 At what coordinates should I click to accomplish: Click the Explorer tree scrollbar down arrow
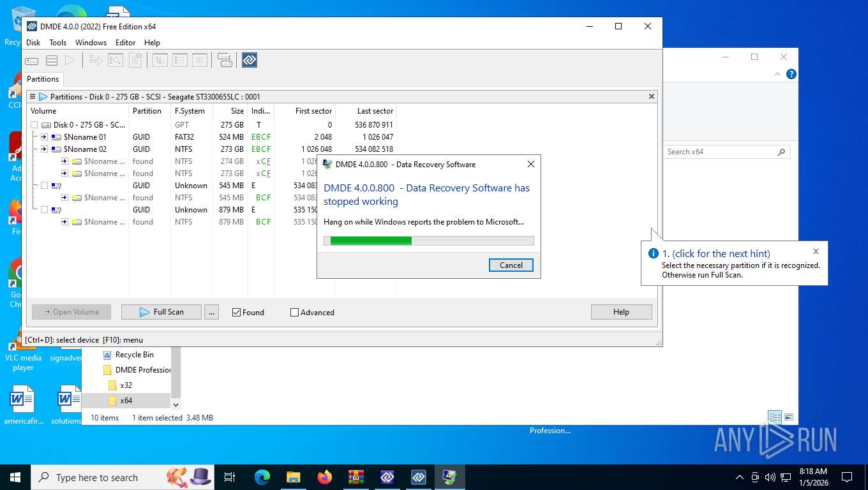(x=176, y=405)
